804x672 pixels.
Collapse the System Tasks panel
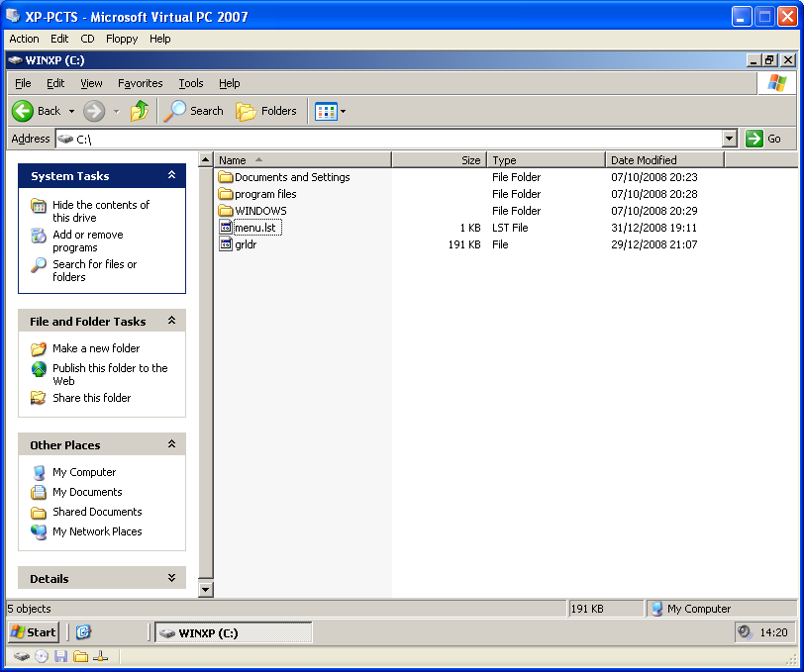(171, 175)
